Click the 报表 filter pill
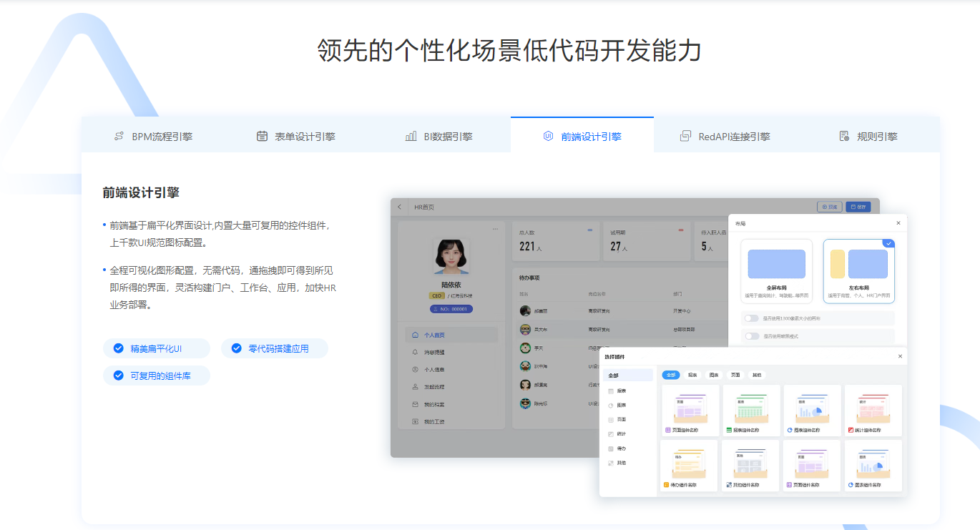 coord(692,375)
